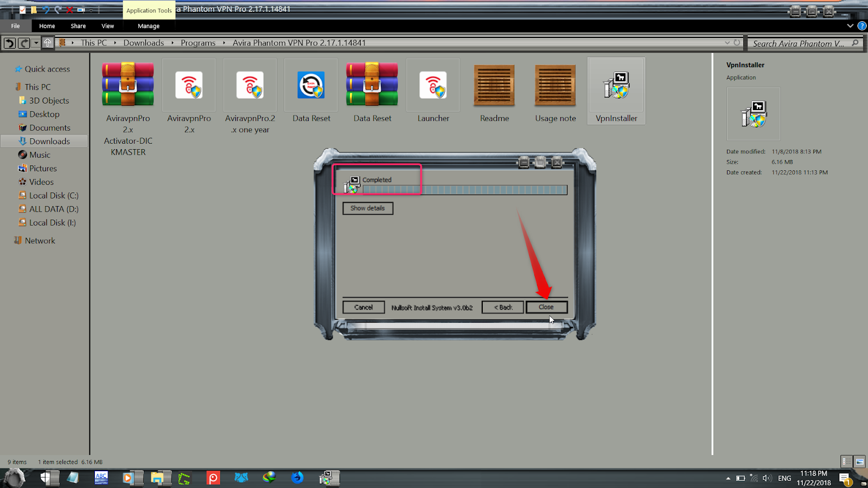Expand the breadcrumb arrow after Programs
The image size is (868, 488).
pyautogui.click(x=224, y=43)
